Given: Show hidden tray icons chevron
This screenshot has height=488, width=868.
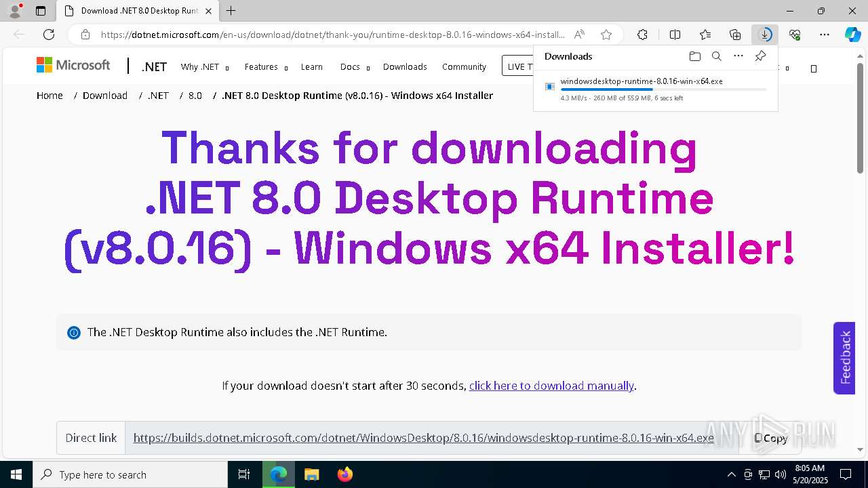Looking at the screenshot, I should click(731, 474).
